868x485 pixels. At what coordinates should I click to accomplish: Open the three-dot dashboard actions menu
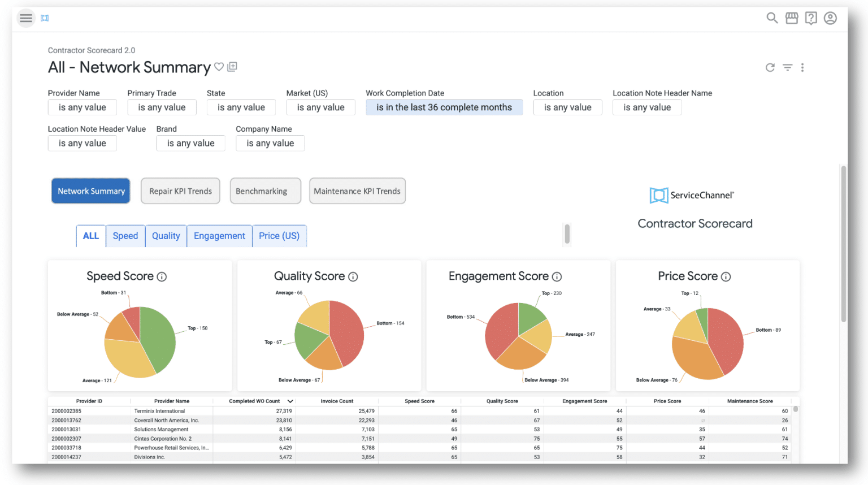coord(802,68)
